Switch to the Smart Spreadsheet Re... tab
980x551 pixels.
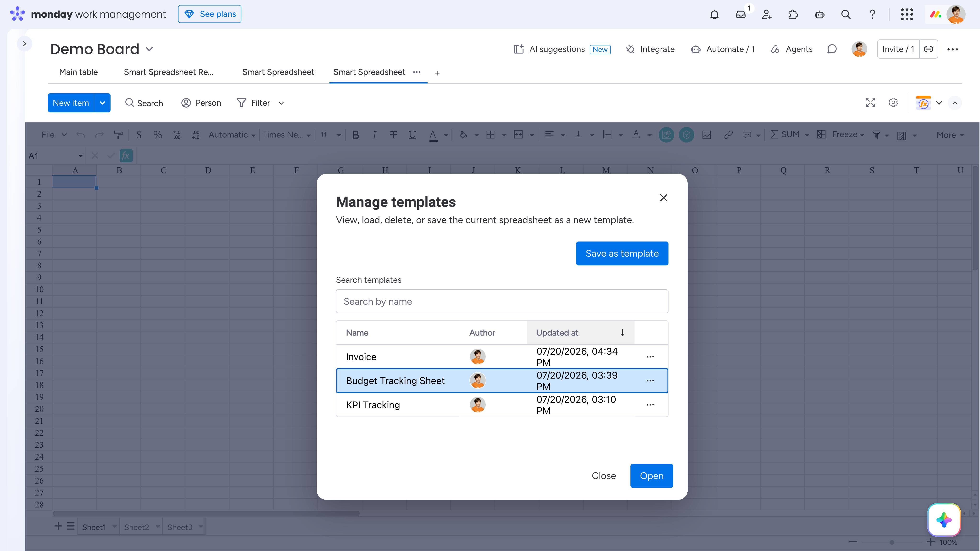(168, 72)
